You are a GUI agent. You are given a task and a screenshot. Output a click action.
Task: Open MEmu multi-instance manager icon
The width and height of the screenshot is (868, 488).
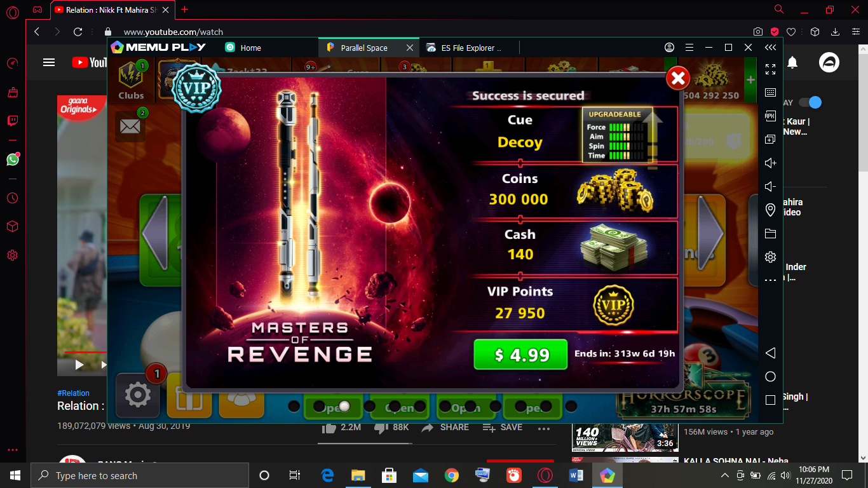[770, 139]
